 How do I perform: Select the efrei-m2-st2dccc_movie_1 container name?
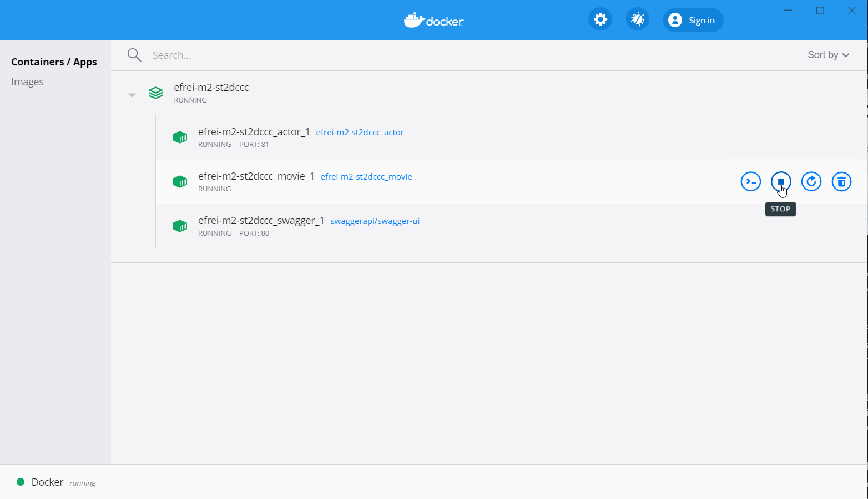(256, 176)
